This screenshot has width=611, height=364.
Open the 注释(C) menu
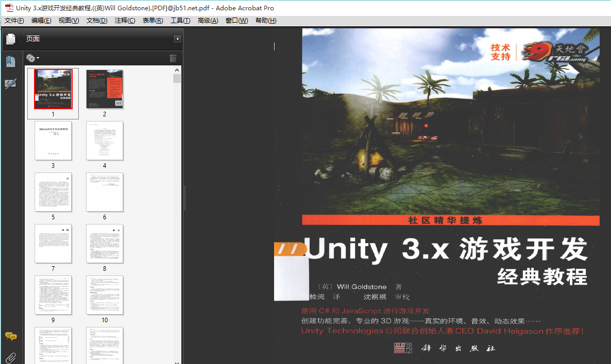(x=125, y=21)
